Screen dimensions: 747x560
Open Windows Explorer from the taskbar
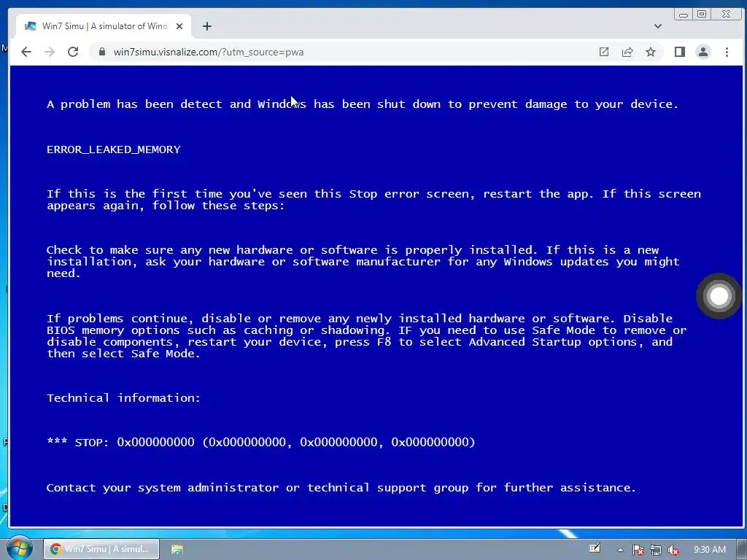177,549
